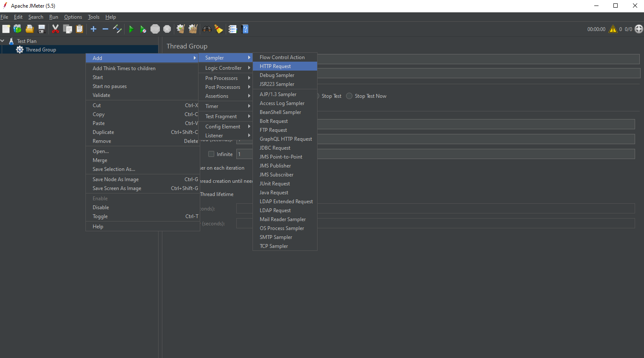
Task: Expand the Assertions submenu
Action: coord(225,96)
